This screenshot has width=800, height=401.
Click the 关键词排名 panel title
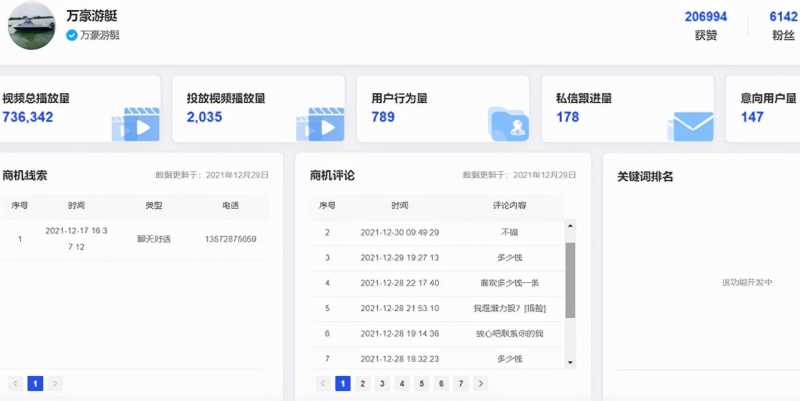[645, 177]
